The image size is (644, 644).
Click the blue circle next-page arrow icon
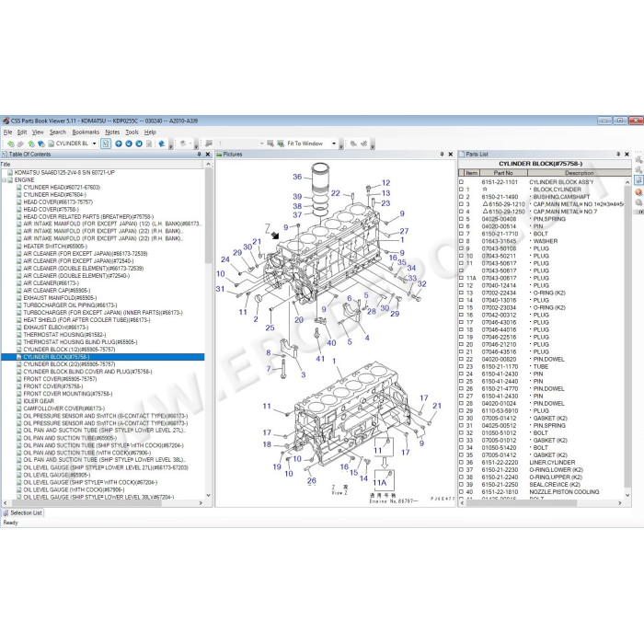[139, 144]
